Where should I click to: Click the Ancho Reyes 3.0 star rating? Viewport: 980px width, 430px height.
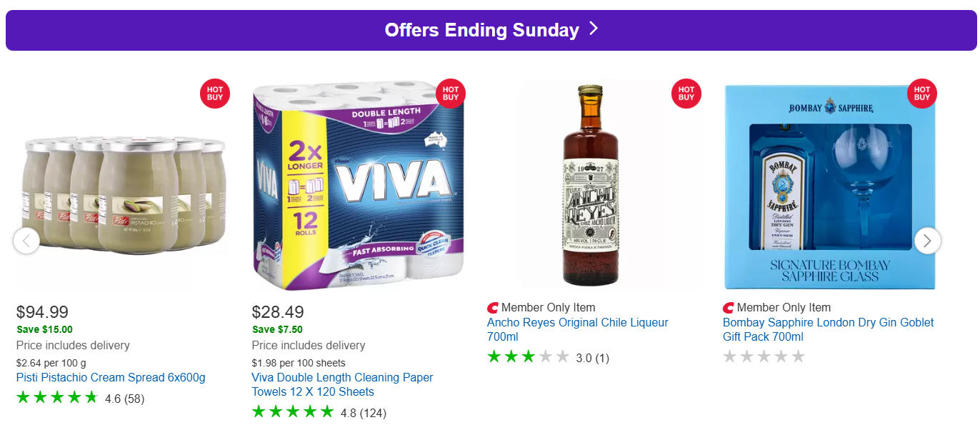529,357
